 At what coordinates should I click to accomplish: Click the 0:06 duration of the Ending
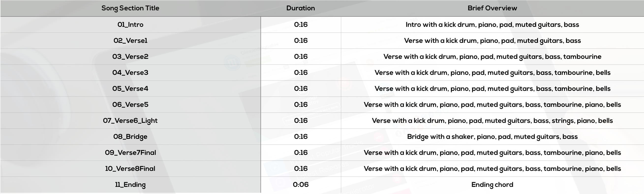coord(301,185)
